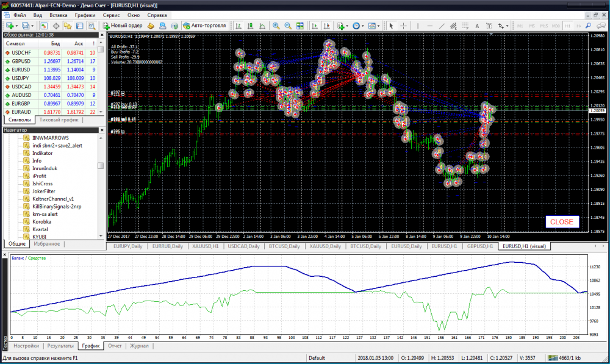This screenshot has width=610, height=364.
Task: Tile chart windows with the grid icon
Action: pyautogui.click(x=300, y=26)
